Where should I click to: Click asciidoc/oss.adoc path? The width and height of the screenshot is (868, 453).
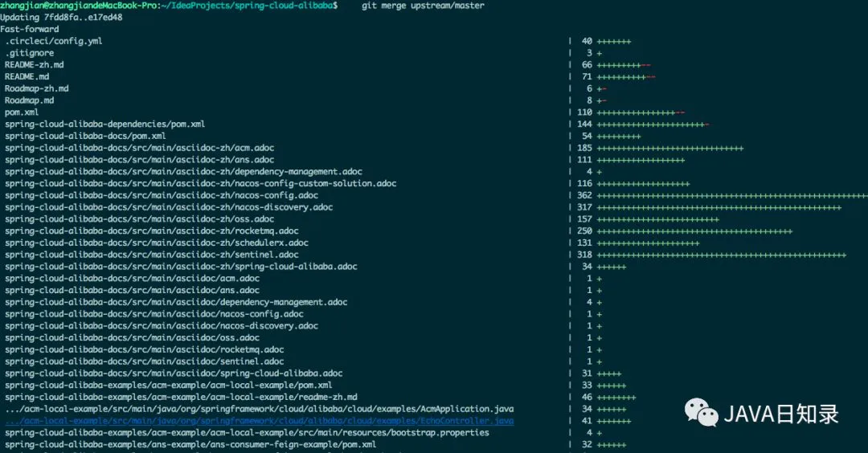(x=133, y=338)
